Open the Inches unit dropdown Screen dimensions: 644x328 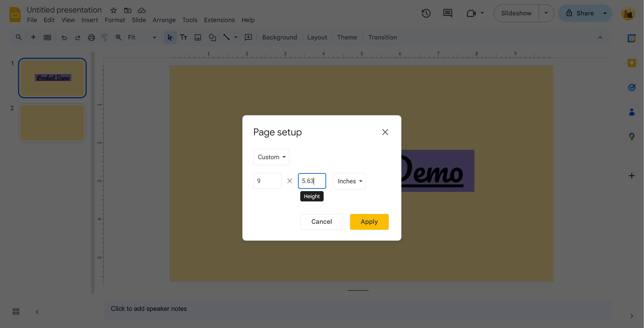[x=350, y=181]
